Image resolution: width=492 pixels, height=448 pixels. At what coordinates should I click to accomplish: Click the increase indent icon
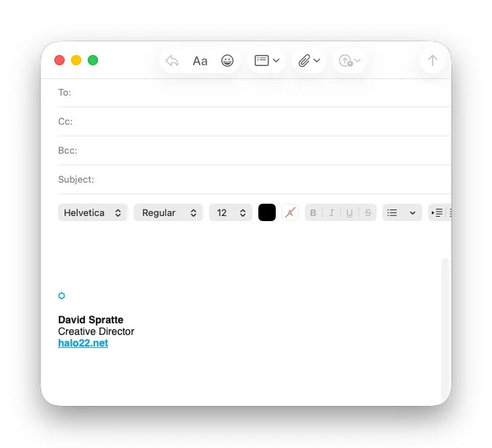(x=437, y=212)
